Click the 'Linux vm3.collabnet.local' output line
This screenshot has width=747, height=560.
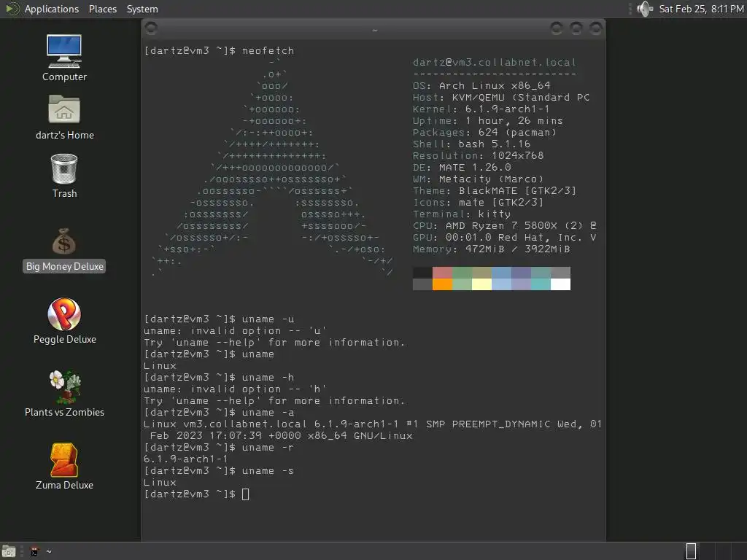pyautogui.click(x=373, y=424)
